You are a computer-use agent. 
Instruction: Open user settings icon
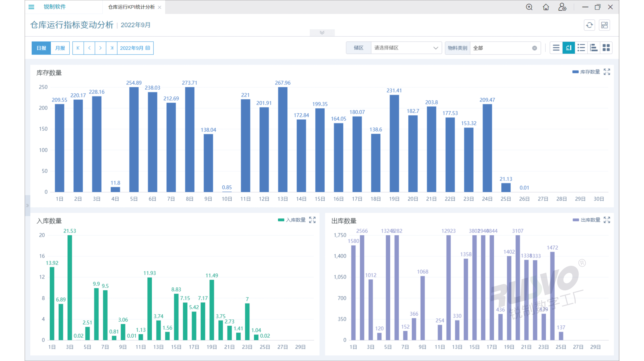562,7
